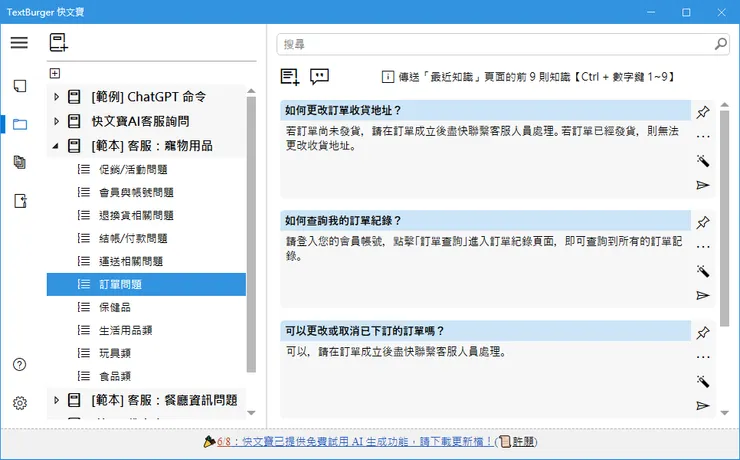
Task: Click the 如何查詢我的訂單紀錄？ title
Action: click(x=343, y=221)
